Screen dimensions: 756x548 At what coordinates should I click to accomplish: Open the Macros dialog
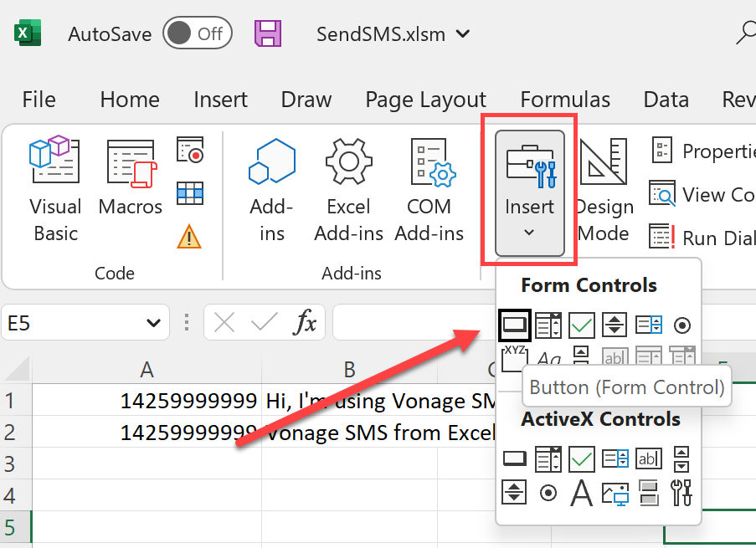pos(130,177)
